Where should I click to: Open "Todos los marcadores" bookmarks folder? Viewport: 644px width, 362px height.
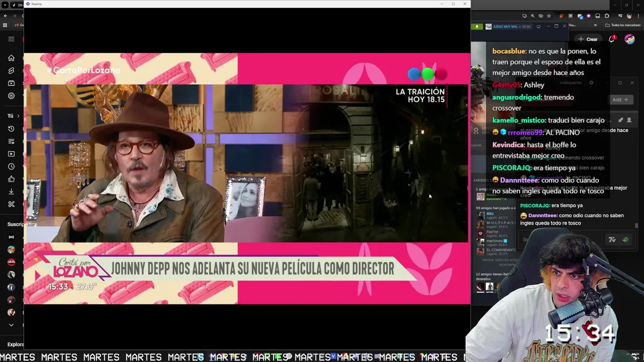[x=622, y=25]
